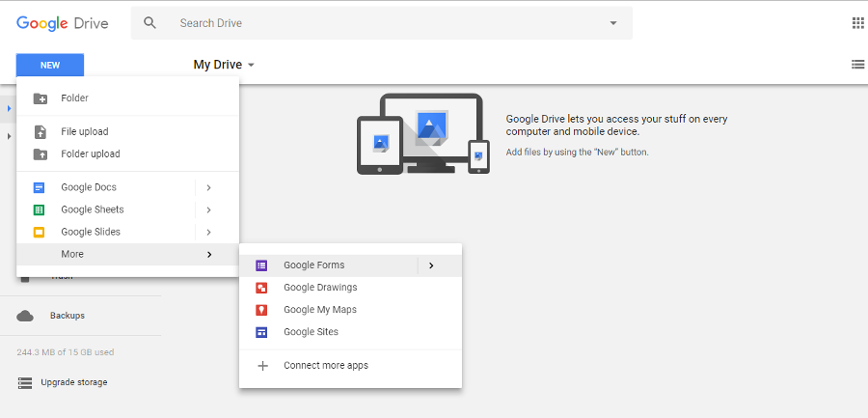
Task: Click the magnifying glass search icon
Action: 149,23
